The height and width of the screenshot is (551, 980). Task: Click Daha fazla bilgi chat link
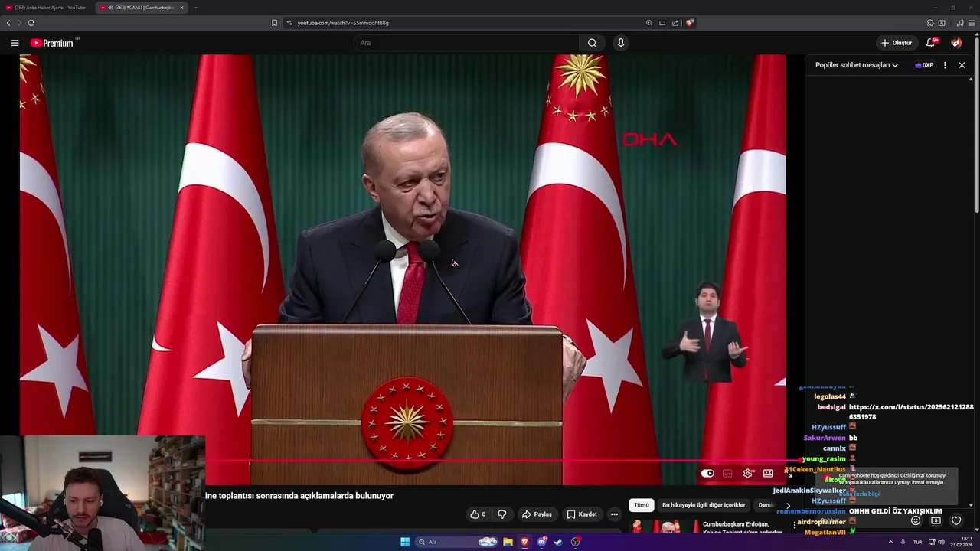[x=859, y=494]
